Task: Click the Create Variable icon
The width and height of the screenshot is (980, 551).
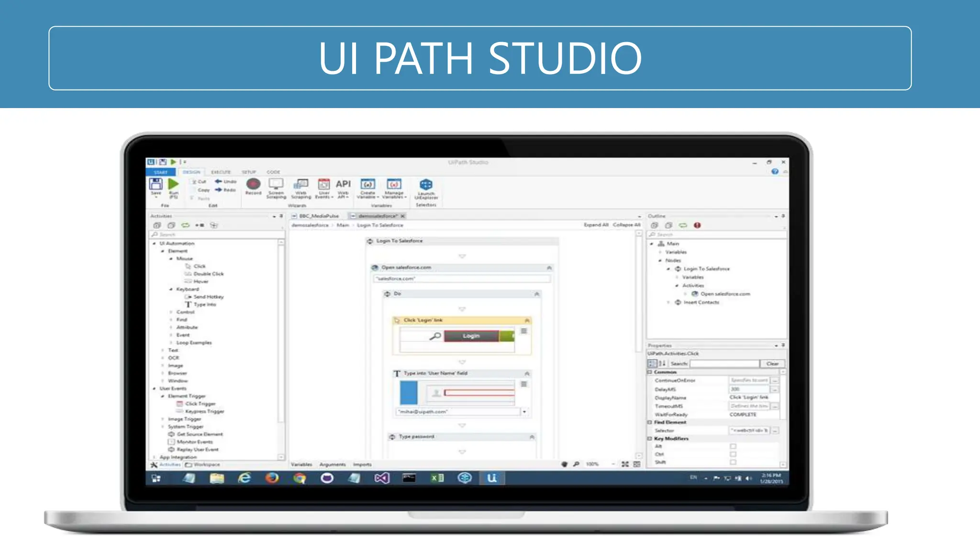Action: pyautogui.click(x=367, y=185)
